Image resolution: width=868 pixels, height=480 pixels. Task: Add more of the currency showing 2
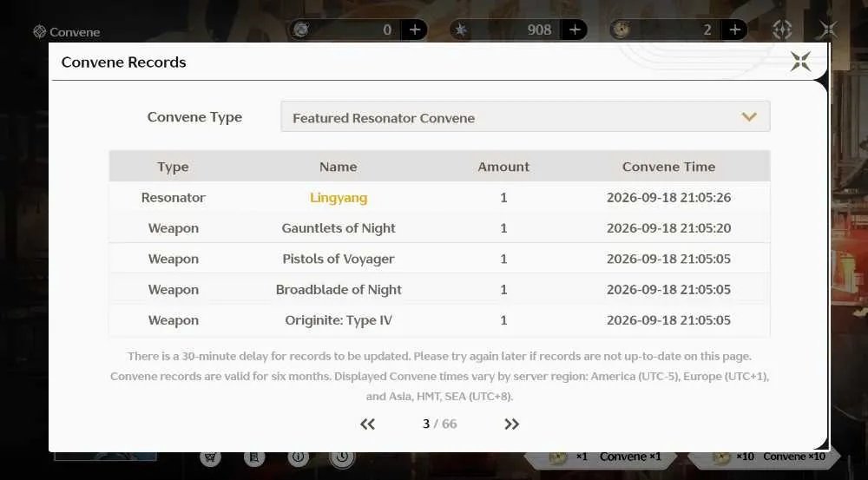[x=734, y=30]
